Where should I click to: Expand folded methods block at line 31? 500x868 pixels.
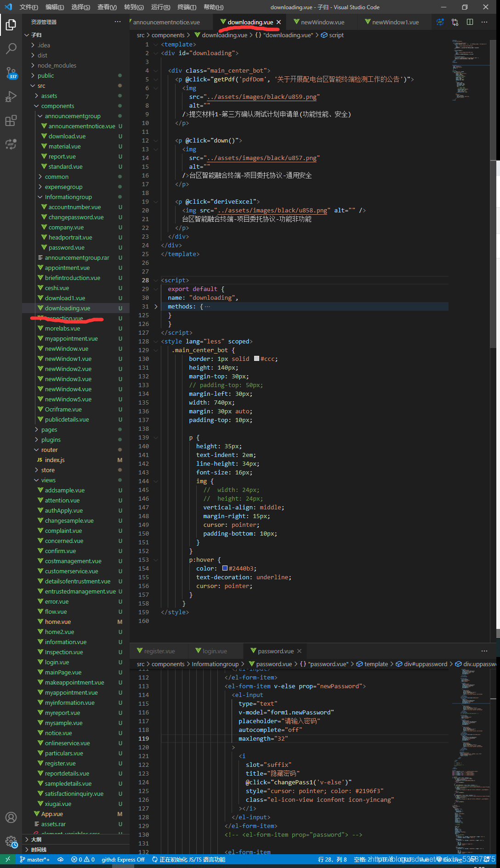pyautogui.click(x=156, y=306)
